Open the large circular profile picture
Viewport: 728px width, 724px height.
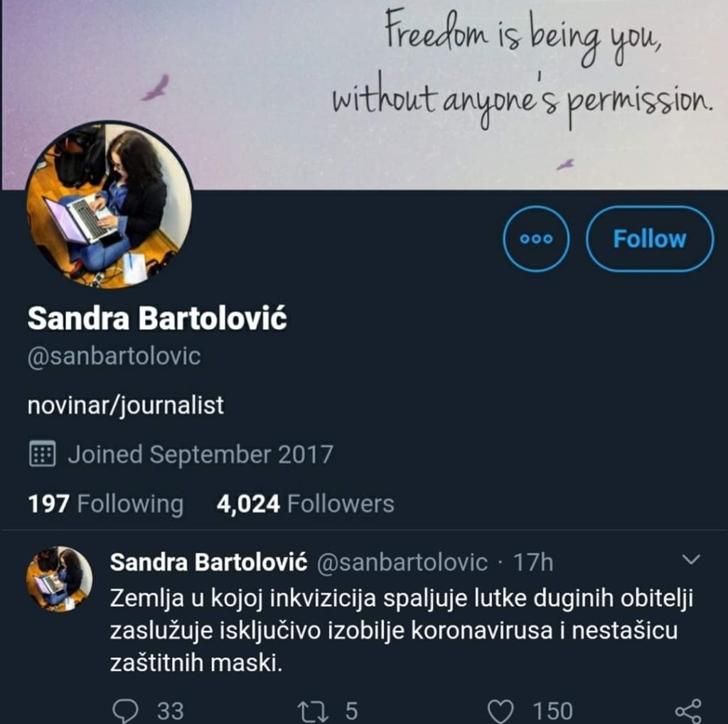[x=109, y=205]
